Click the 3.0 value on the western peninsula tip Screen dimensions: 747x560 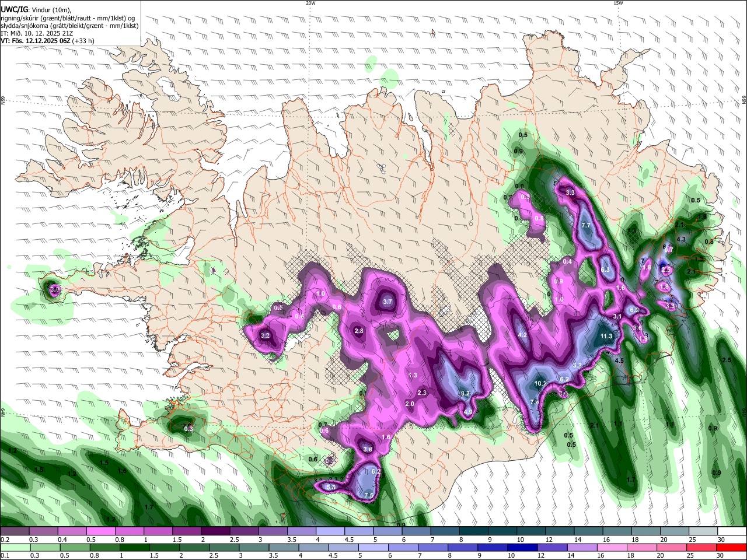(x=54, y=289)
